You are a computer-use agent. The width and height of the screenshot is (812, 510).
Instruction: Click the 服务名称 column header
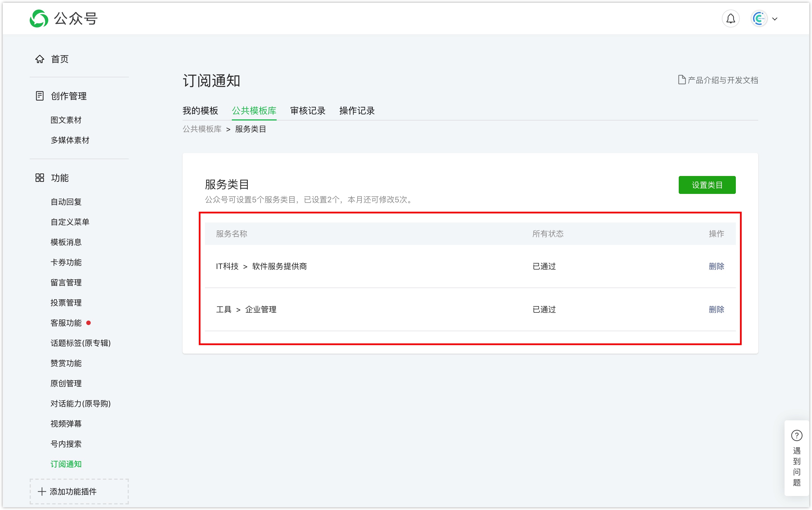tap(232, 234)
